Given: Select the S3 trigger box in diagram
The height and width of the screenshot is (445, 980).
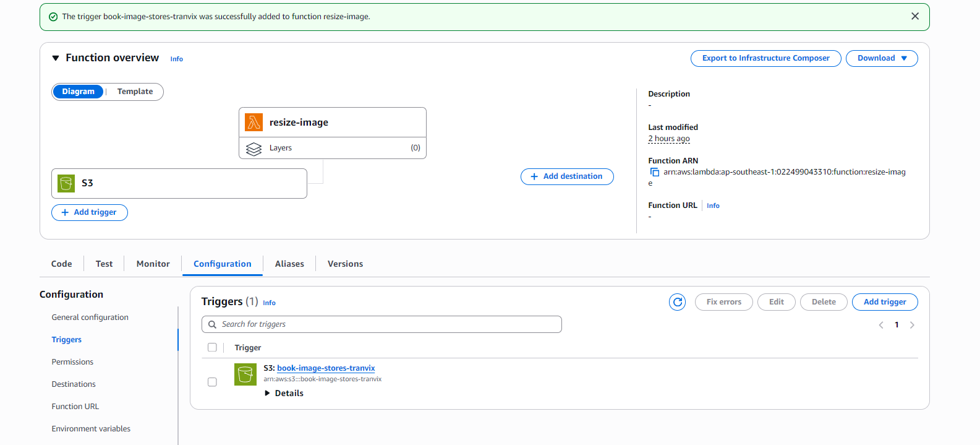Looking at the screenshot, I should tap(179, 183).
